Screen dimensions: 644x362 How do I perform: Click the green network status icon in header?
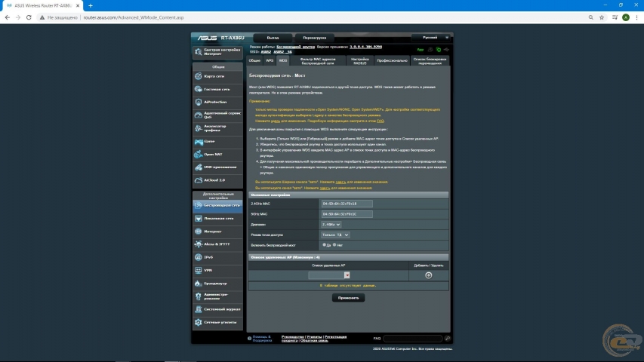(x=439, y=50)
